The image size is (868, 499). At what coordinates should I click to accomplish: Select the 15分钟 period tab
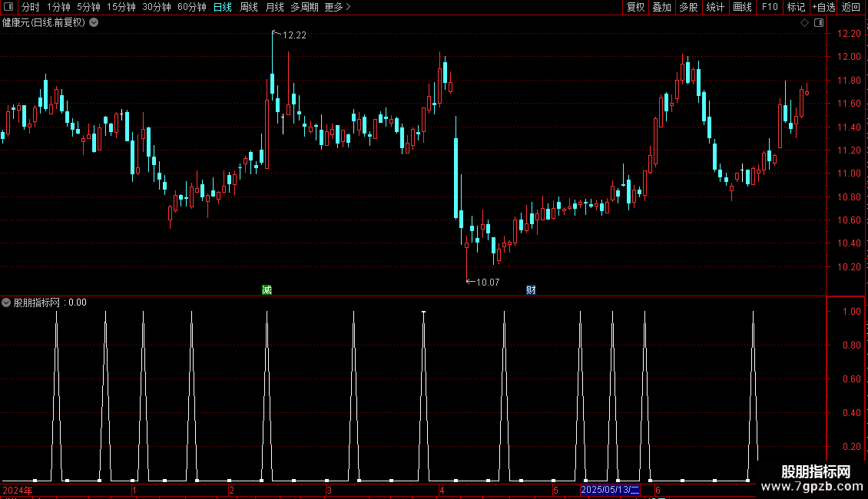point(121,7)
